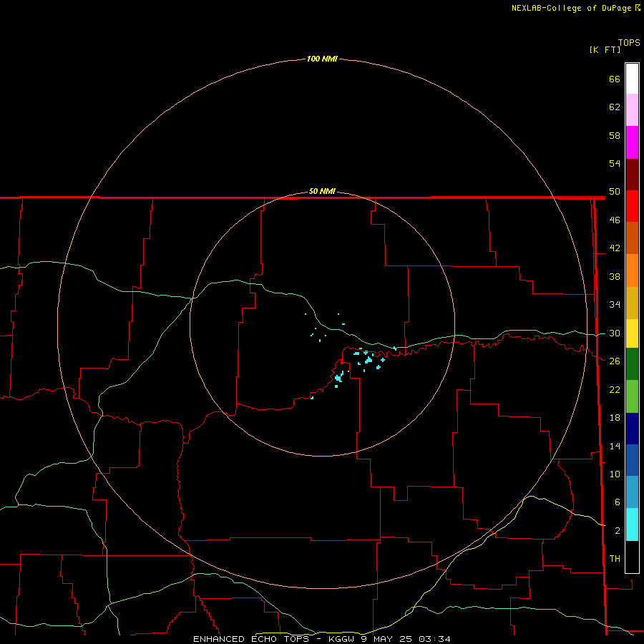Click the "50 NMI" range ring label
The image size is (644, 644).
(x=322, y=191)
